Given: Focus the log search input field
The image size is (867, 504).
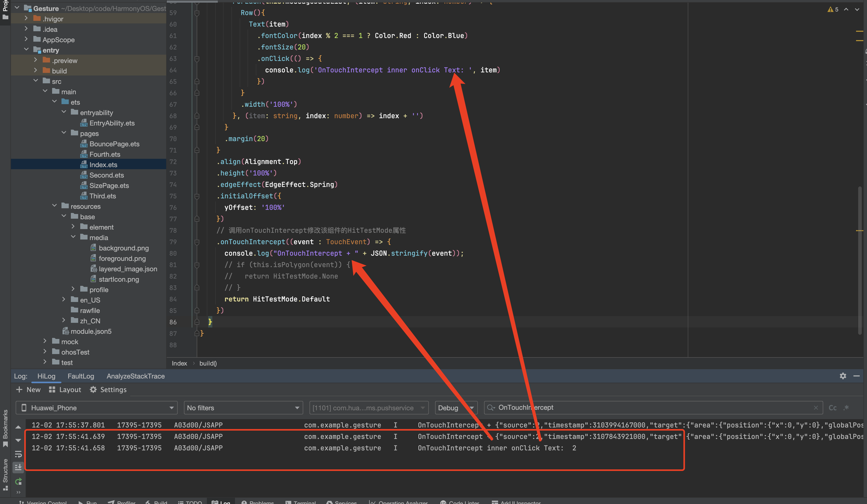Looking at the screenshot, I should (653, 408).
